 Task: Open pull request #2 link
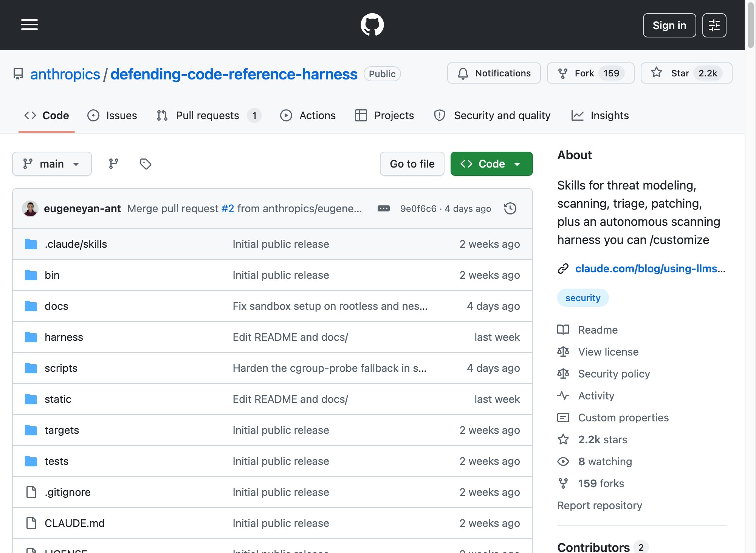[x=228, y=208]
